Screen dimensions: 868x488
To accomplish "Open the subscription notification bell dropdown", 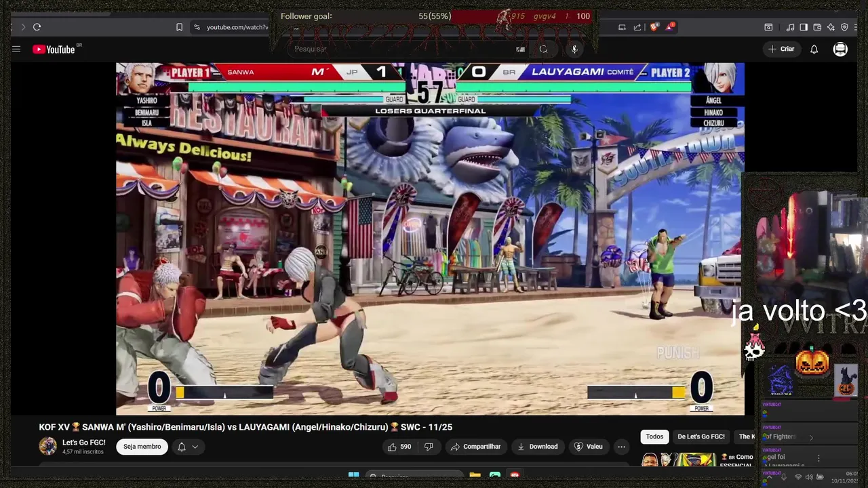I will (187, 447).
